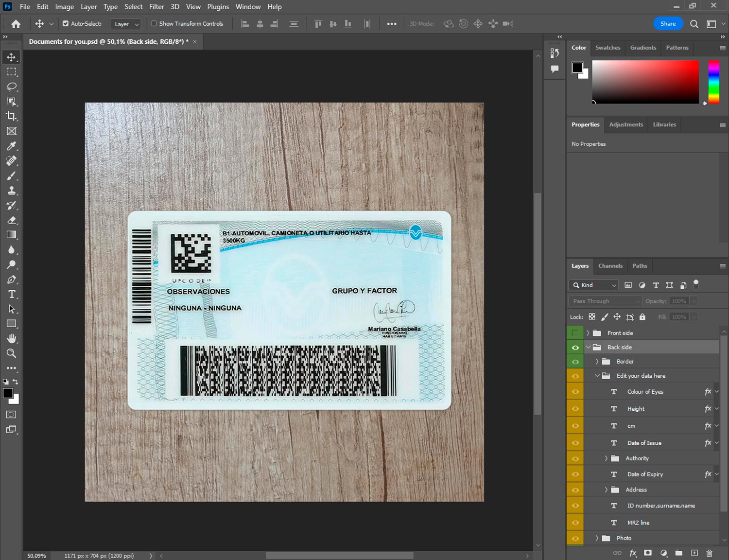Click the hue spectrum slider in Color panel
The width and height of the screenshot is (729, 560).
click(x=713, y=82)
